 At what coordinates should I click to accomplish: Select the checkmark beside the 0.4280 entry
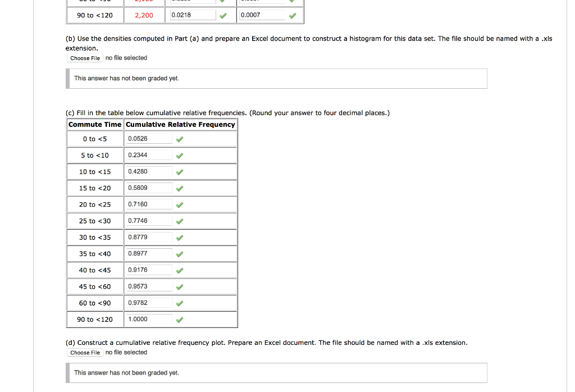[x=179, y=171]
